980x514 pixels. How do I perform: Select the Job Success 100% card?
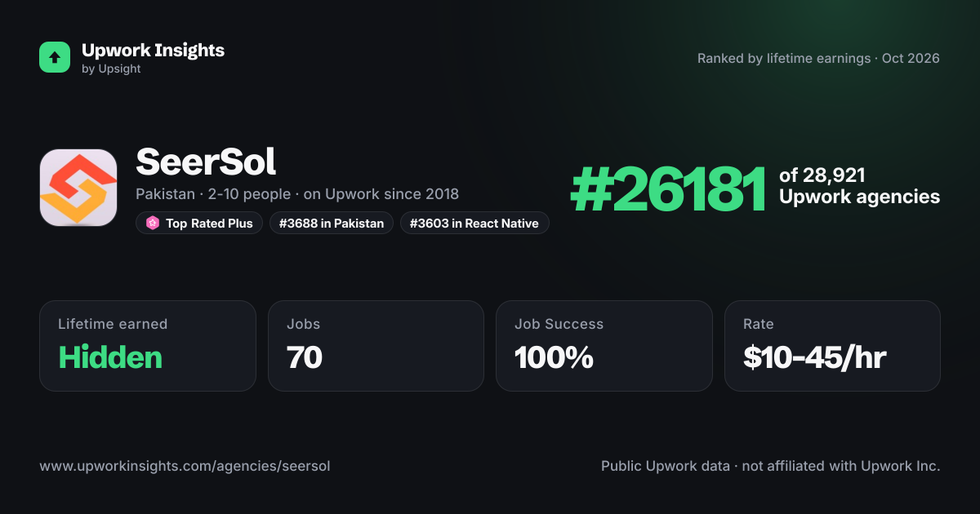point(604,346)
